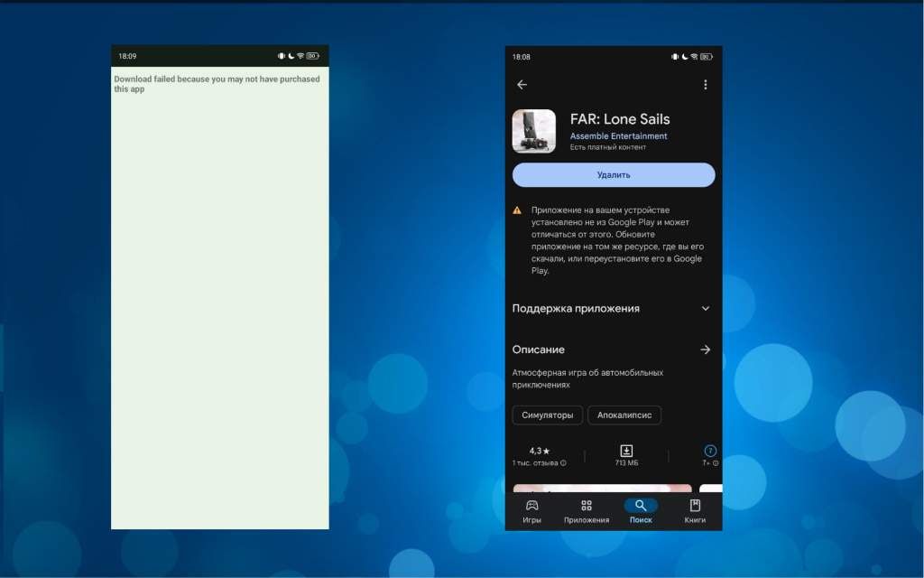Open the three-dot more options menu
This screenshot has width=924, height=578.
pyautogui.click(x=705, y=85)
